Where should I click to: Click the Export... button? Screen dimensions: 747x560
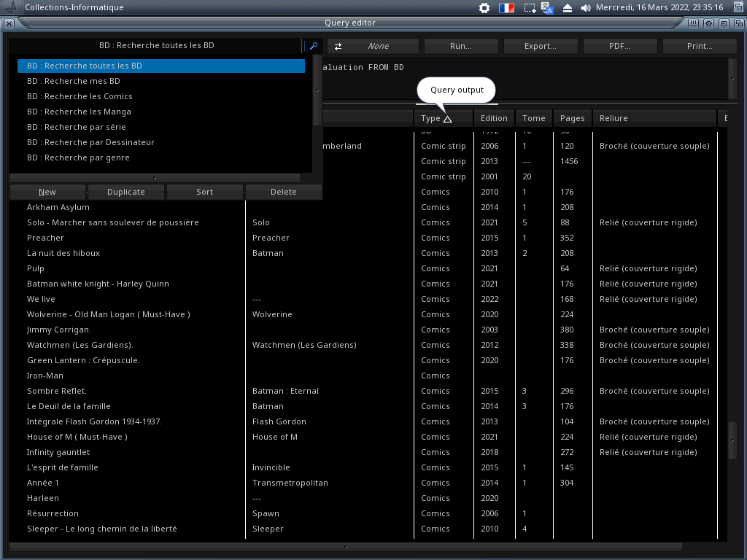pyautogui.click(x=541, y=46)
